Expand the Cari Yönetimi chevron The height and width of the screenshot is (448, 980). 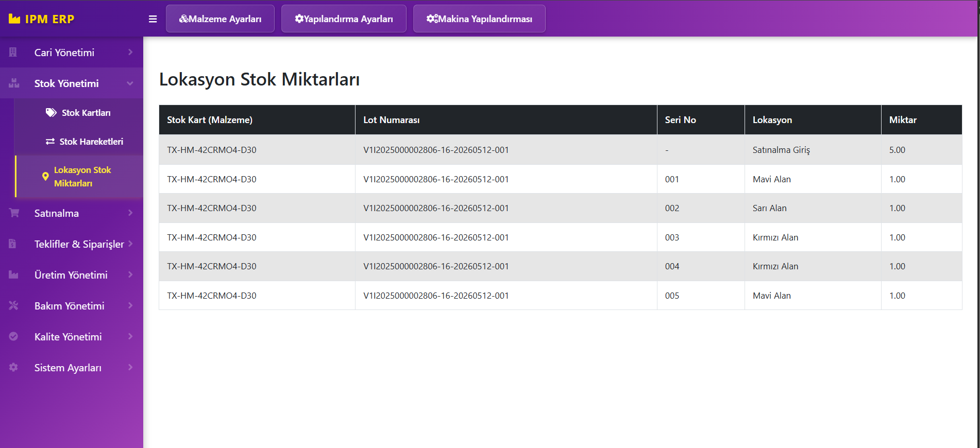pyautogui.click(x=130, y=52)
